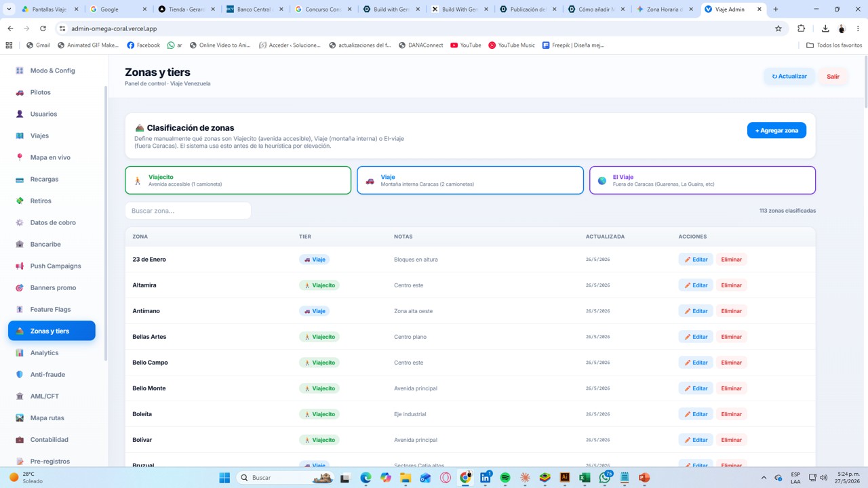Delete the Altamira zone
Viewport: 868px width, 488px height.
[731, 285]
